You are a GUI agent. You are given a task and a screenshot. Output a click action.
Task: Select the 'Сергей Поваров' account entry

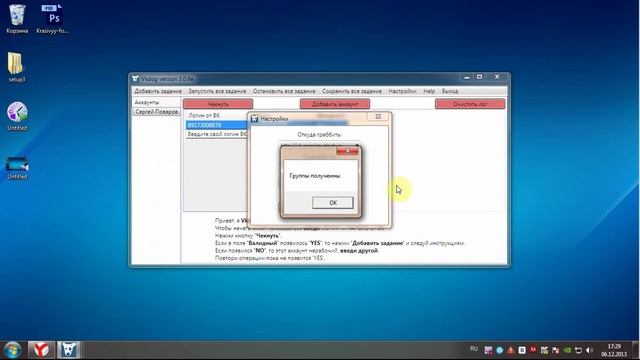click(x=156, y=111)
